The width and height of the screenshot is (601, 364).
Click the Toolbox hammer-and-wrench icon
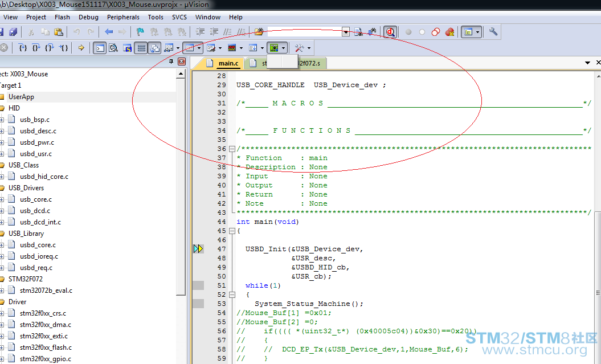pos(299,48)
